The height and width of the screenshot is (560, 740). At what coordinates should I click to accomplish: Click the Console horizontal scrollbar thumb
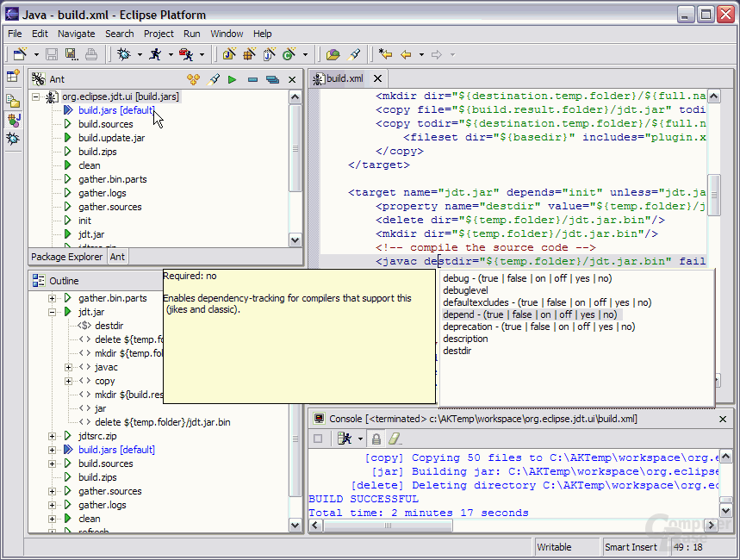(388, 525)
